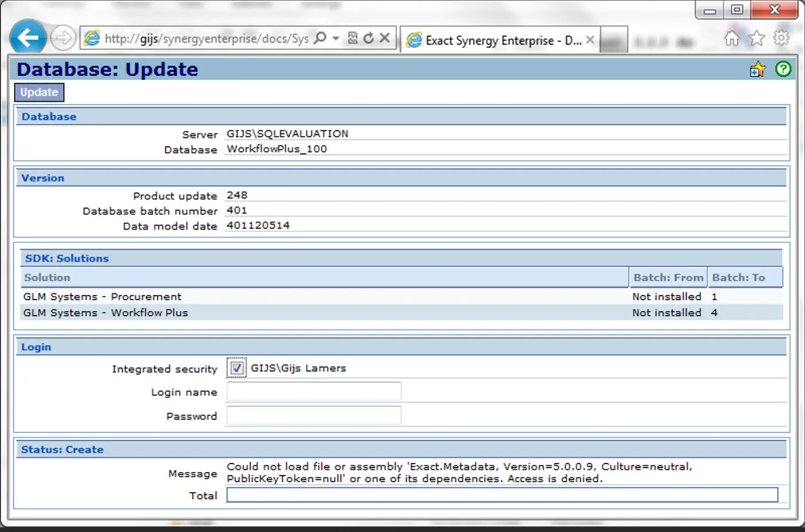Expand the address bar autocomplete dropdown arrow
The image size is (805, 532).
(336, 38)
